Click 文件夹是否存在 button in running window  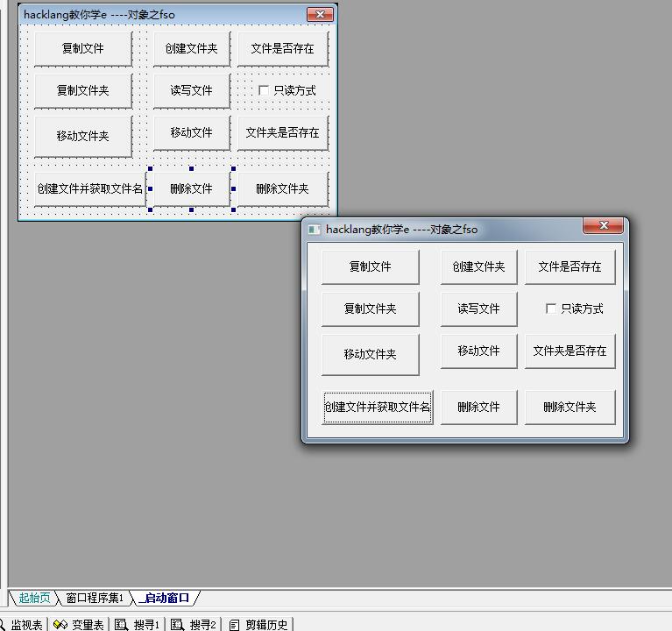[x=570, y=351]
